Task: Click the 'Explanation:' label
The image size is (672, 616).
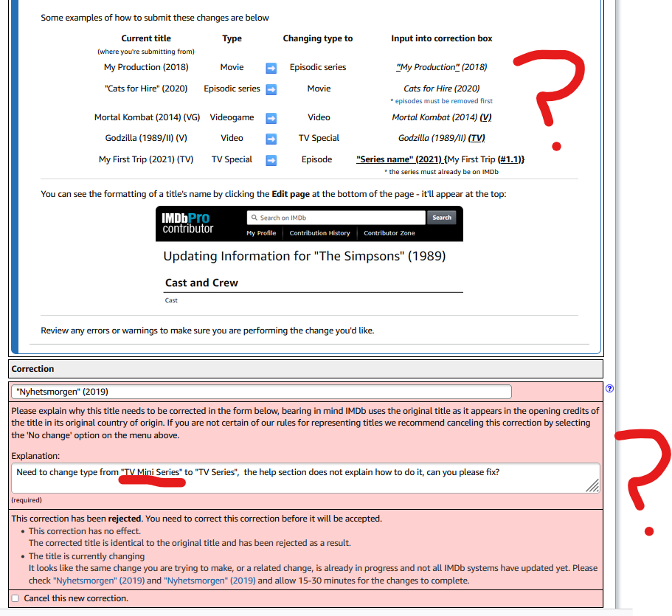Action: [35, 456]
